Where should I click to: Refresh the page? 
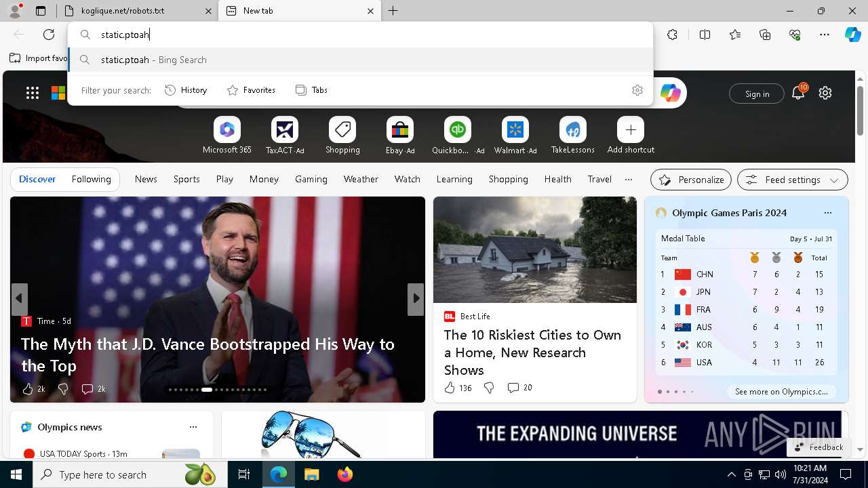pos(49,35)
